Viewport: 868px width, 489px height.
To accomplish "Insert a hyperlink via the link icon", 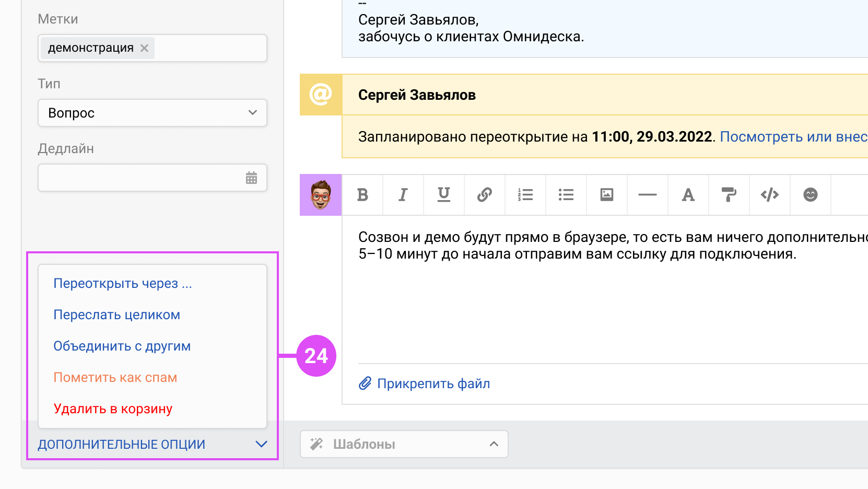I will tap(484, 195).
